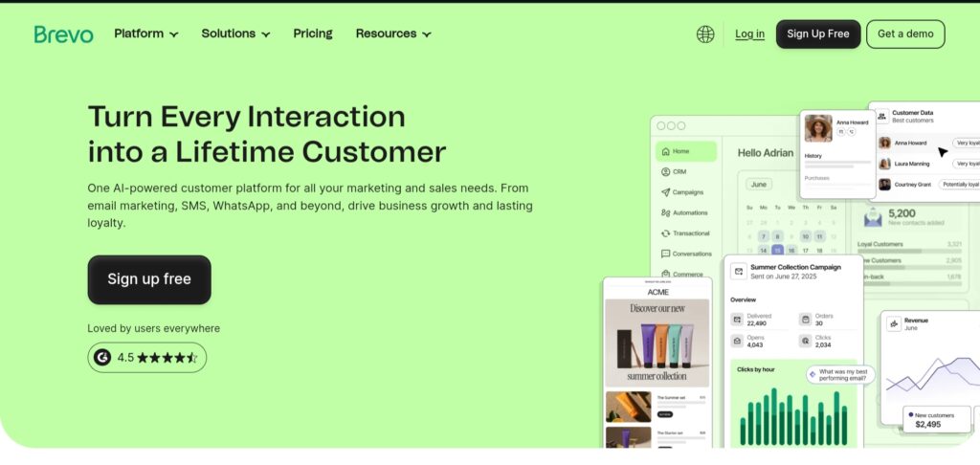Image resolution: width=980 pixels, height=465 pixels.
Task: Click the Brevo logo
Action: pyautogui.click(x=64, y=34)
